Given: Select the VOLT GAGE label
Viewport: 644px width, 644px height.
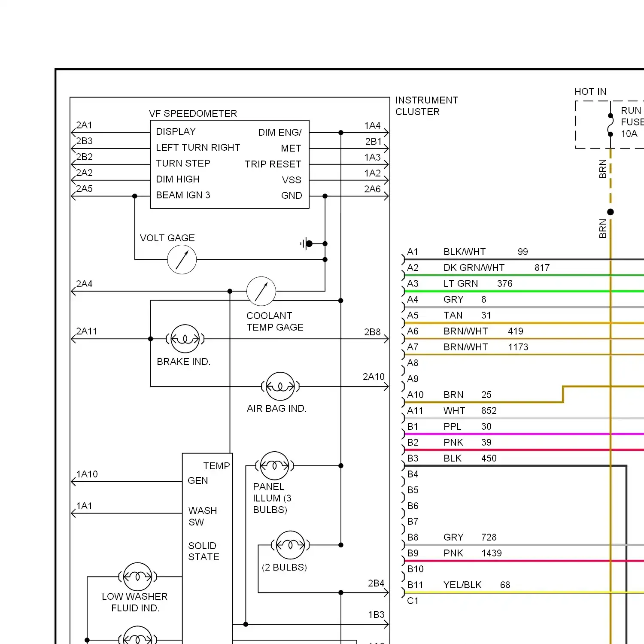Looking at the screenshot, I should point(167,238).
